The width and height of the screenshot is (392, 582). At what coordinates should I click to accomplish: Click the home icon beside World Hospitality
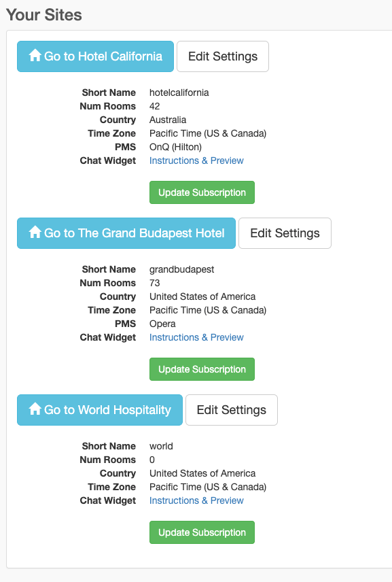(35, 409)
